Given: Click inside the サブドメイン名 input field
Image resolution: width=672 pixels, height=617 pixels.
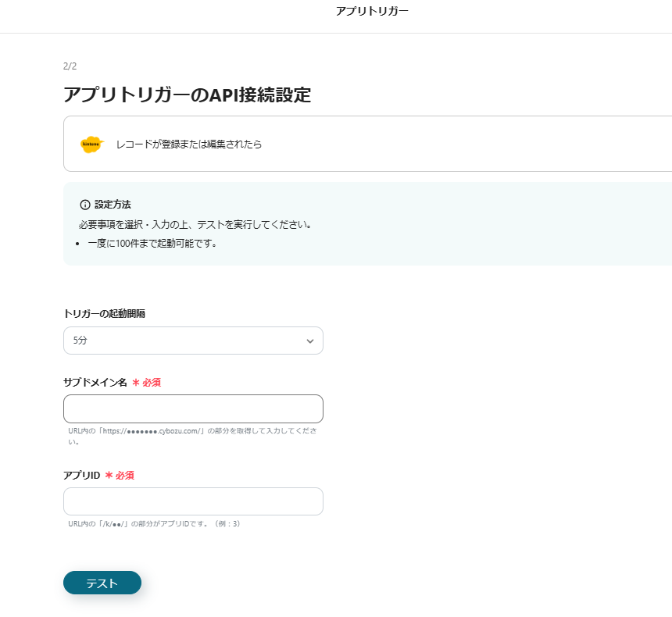Looking at the screenshot, I should (x=193, y=408).
